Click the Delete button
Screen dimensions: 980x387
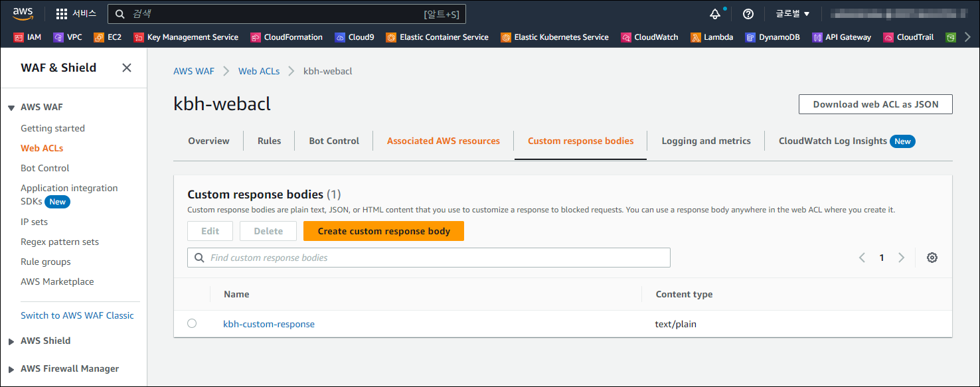(x=268, y=231)
